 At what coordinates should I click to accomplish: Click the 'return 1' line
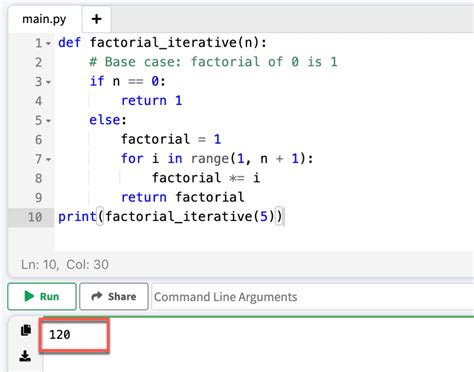point(151,101)
